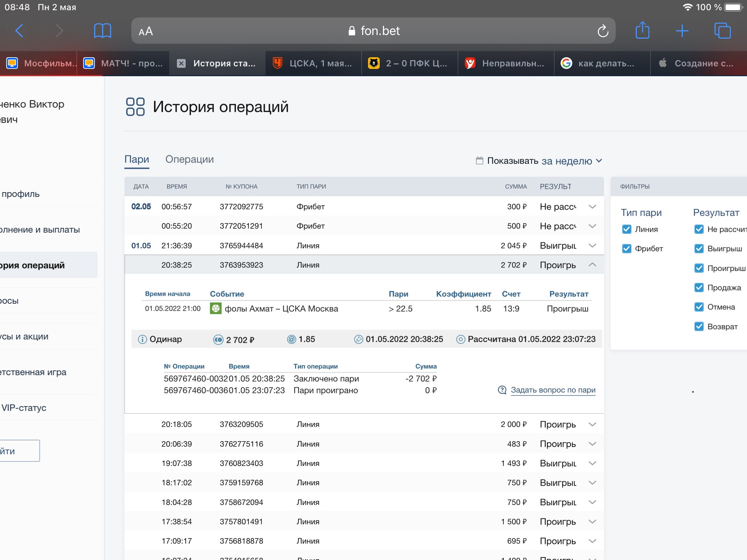Collapse the expanded coupon 3763953923 row
This screenshot has height=560, width=747.
pos(592,265)
